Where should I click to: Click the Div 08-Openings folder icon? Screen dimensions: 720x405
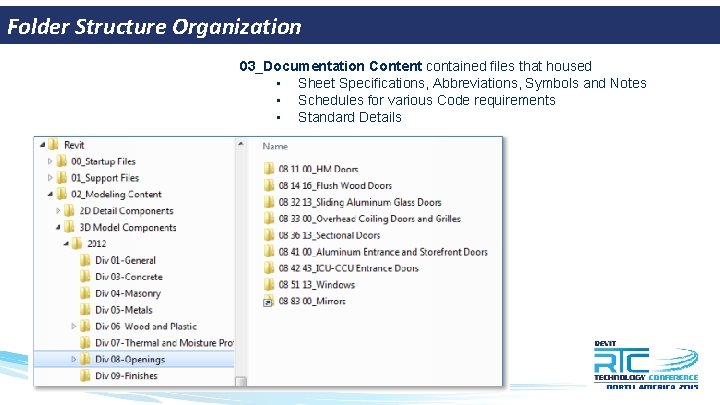click(85, 359)
